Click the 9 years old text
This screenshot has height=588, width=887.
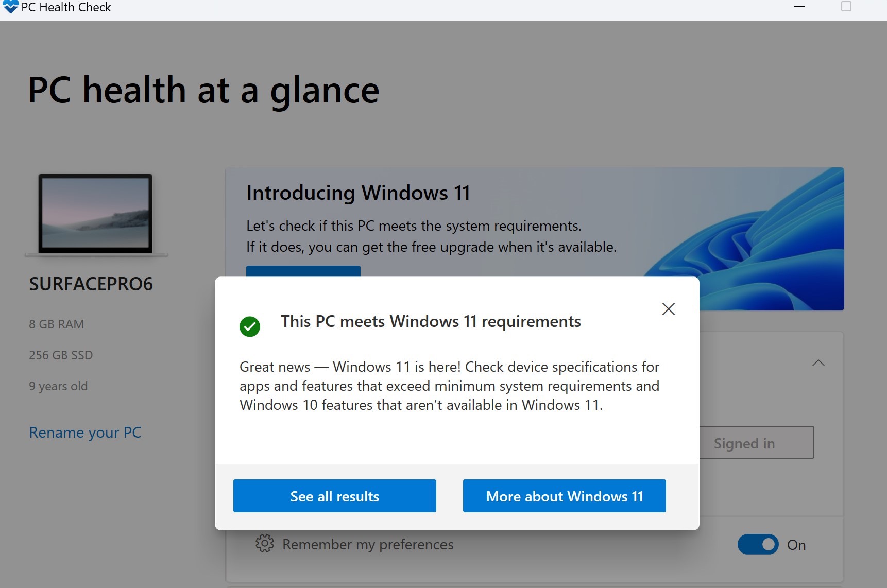pyautogui.click(x=58, y=386)
